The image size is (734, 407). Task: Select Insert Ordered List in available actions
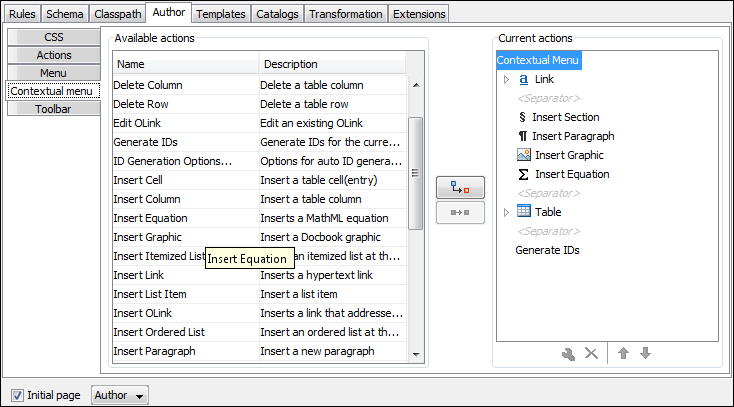pos(159,332)
